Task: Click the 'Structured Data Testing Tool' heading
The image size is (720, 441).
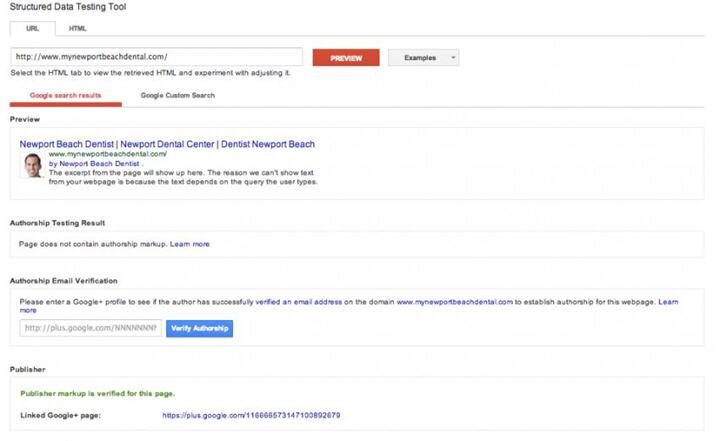Action: 68,7
